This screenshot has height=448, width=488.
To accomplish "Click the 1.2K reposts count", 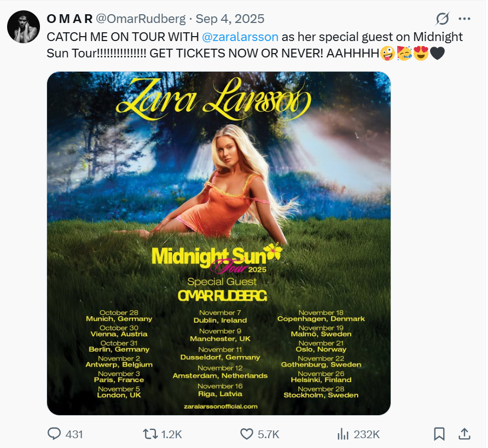I will [172, 434].
